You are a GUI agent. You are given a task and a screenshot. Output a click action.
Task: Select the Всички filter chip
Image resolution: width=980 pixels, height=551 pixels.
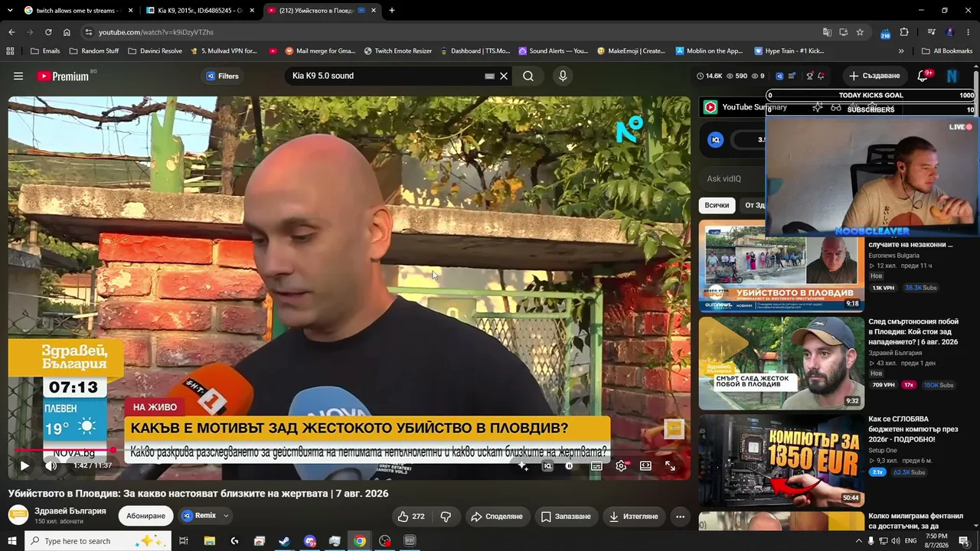[717, 205]
